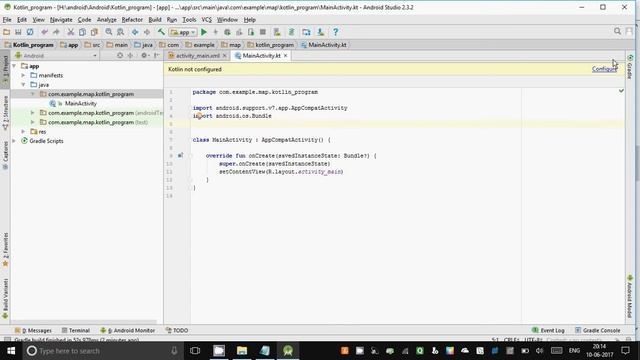The width and height of the screenshot is (640, 360).
Task: Click the Project Structure toolbar icon
Action: coord(306,32)
